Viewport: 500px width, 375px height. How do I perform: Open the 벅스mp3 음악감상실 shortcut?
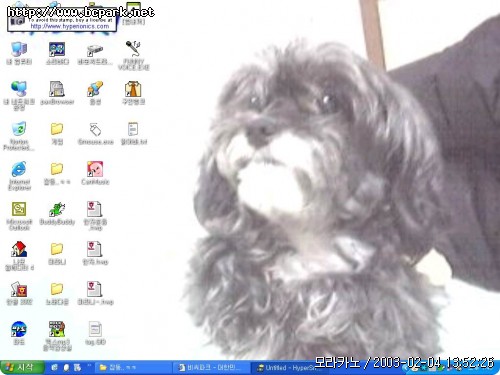57,336
